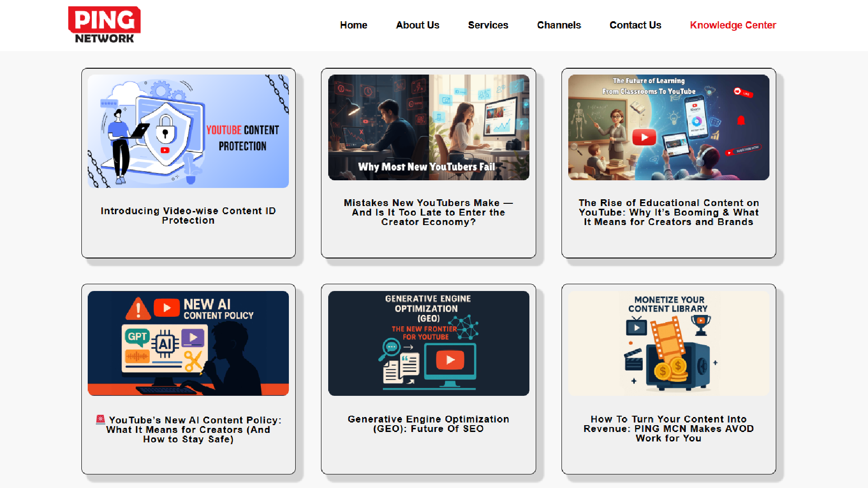Click the Monetize Your Content Library image
This screenshot has height=488, width=868.
(669, 343)
